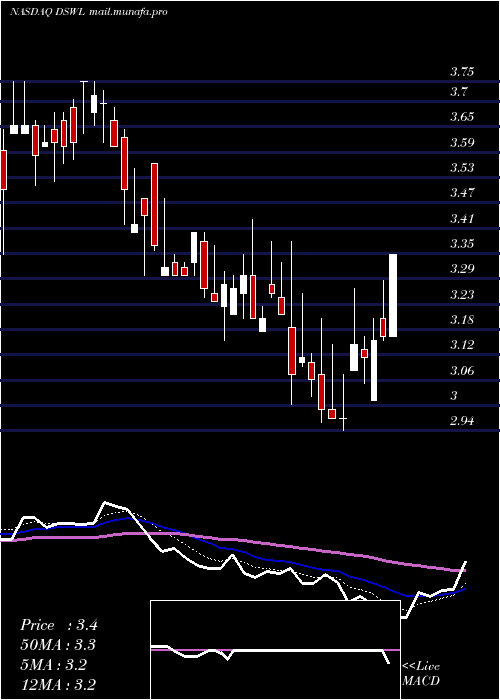Click the 3.12 price axis label
Viewport: 500px width, 700px height.
(462, 345)
